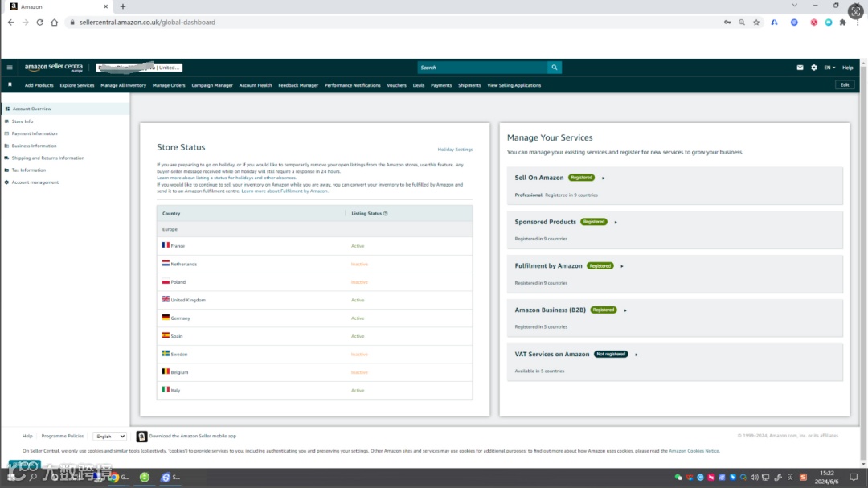Screen dimensions: 868x488
Task: Click the Help link in header
Action: [848, 68]
